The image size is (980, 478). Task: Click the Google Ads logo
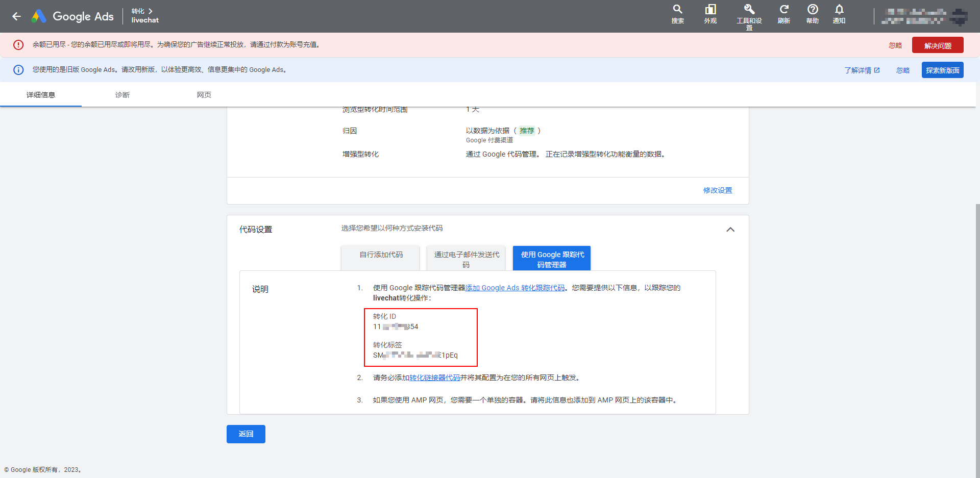coord(72,16)
